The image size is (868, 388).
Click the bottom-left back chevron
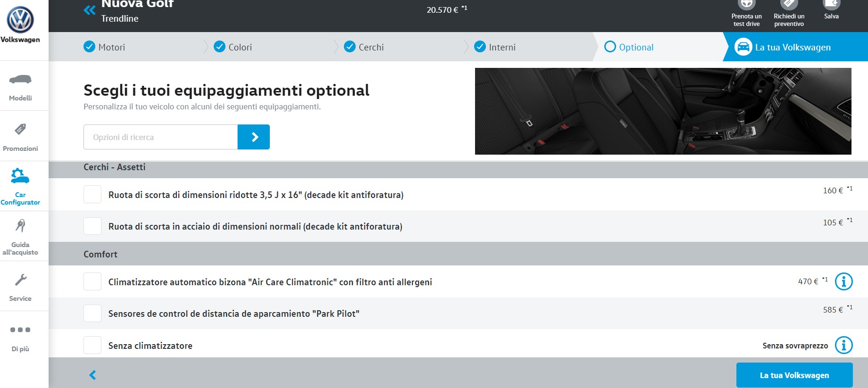coord(92,375)
